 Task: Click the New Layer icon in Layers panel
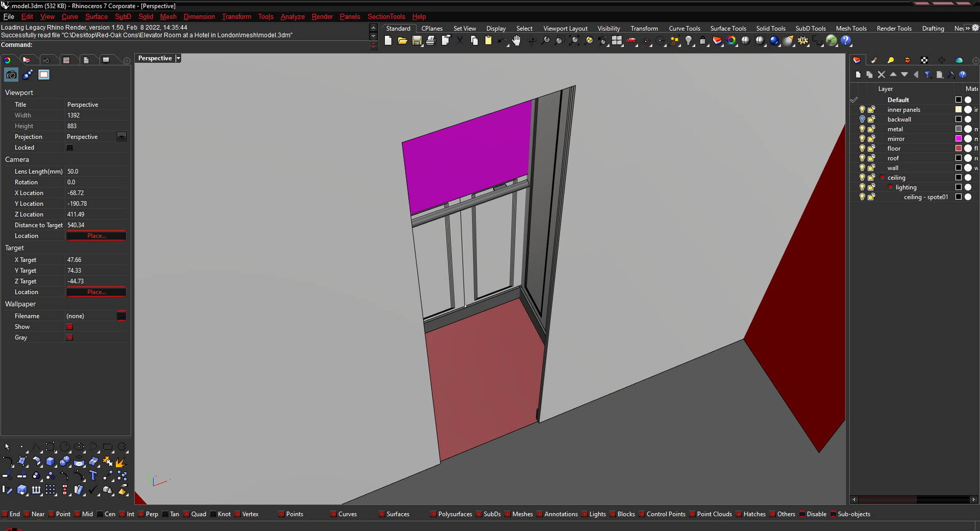(858, 75)
